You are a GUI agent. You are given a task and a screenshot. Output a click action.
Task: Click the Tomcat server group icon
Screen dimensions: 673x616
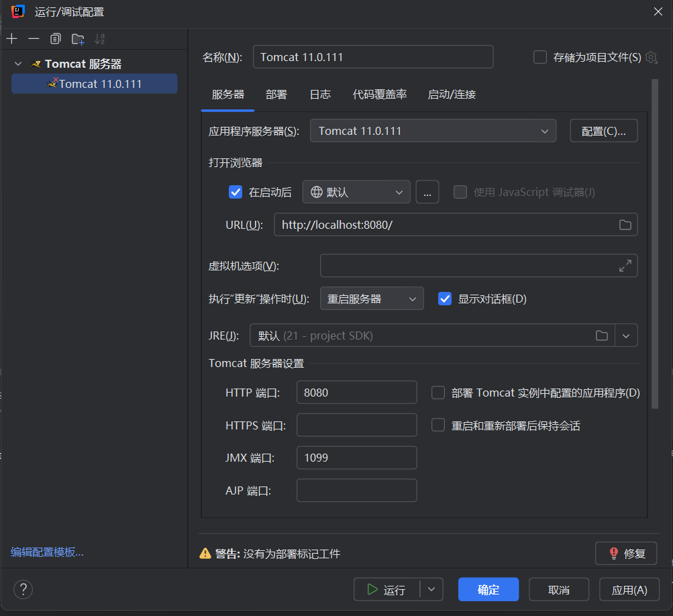pos(35,64)
